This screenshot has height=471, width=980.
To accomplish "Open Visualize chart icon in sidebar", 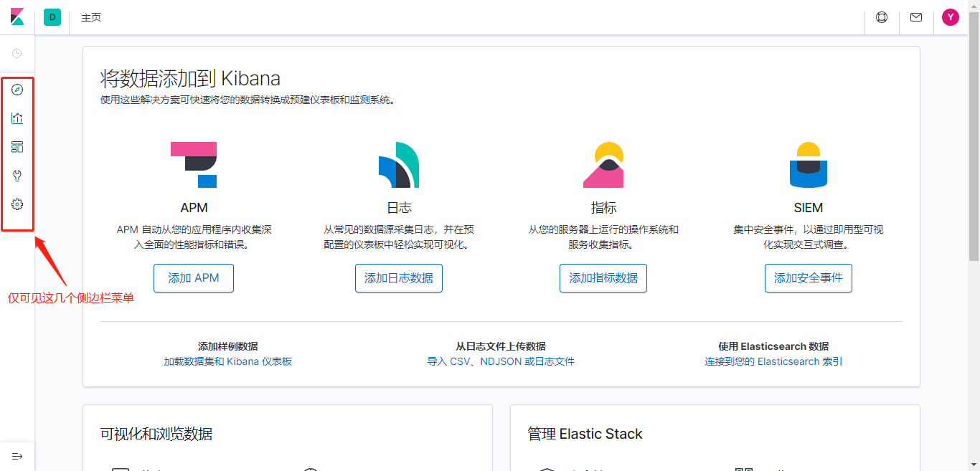I will coord(17,118).
